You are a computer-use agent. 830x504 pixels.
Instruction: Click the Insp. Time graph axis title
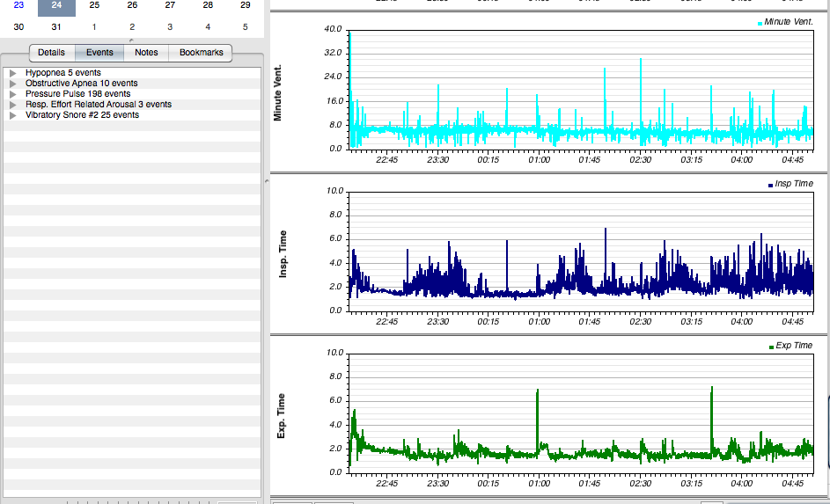point(283,255)
